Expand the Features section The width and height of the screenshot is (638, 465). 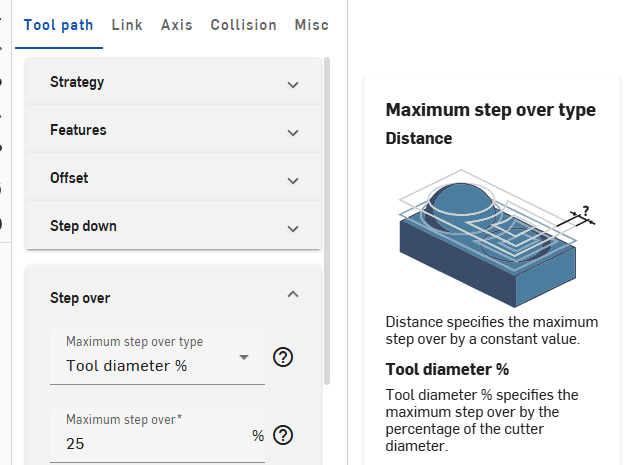(x=293, y=133)
